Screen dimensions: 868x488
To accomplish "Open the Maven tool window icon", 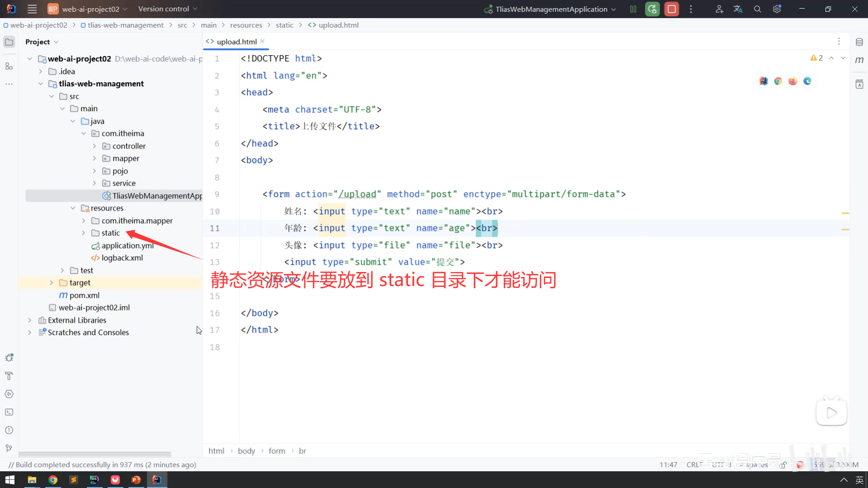I will click(x=859, y=60).
